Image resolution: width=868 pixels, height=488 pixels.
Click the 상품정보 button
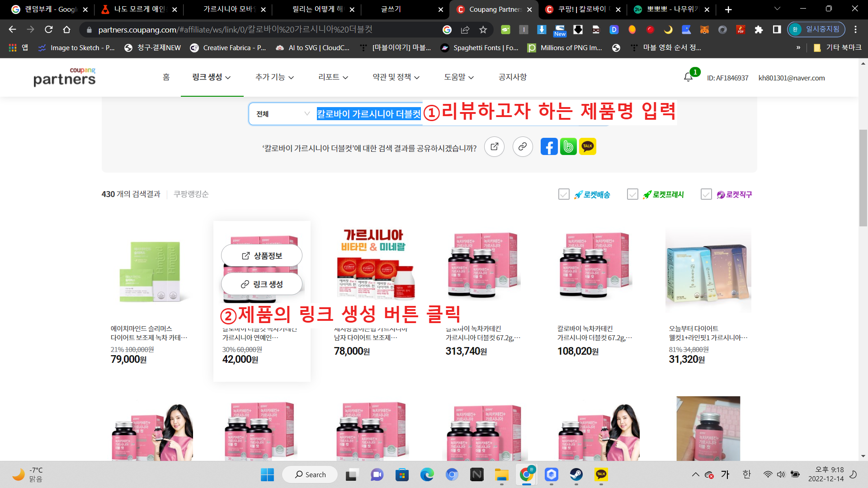[262, 256]
